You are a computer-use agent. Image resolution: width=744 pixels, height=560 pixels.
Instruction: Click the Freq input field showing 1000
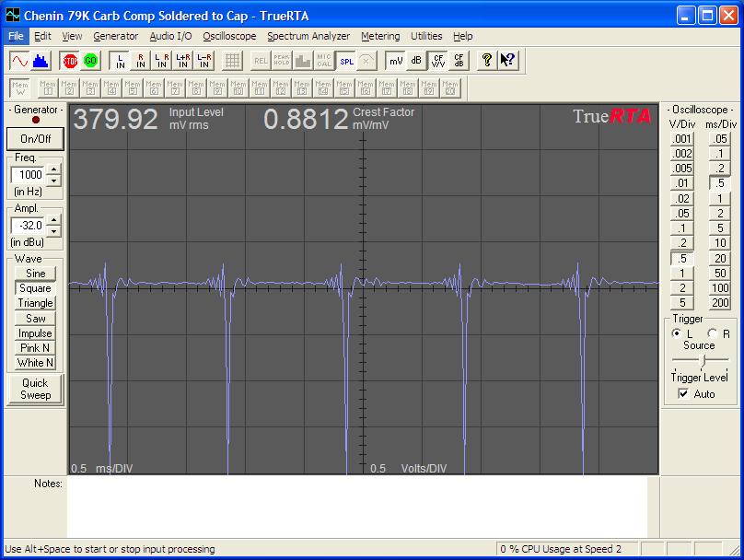coord(29,175)
